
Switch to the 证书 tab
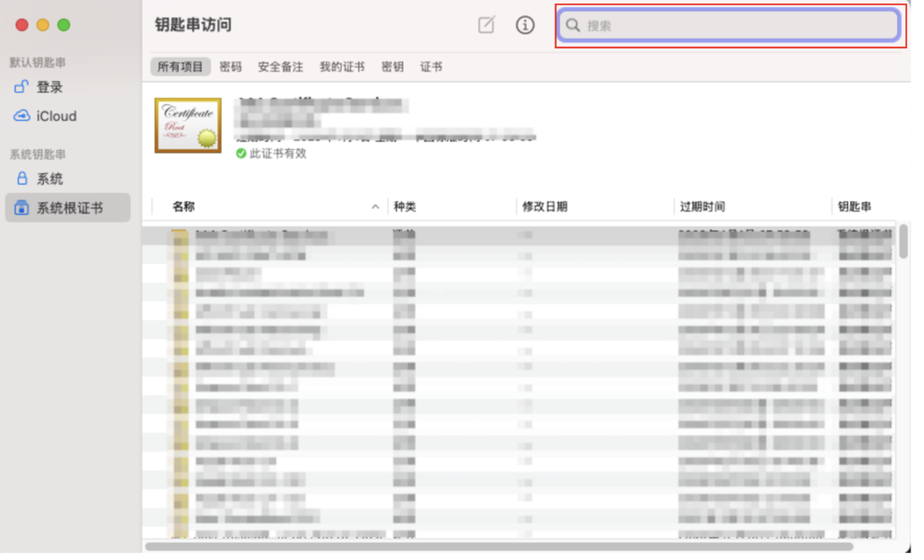click(x=431, y=67)
